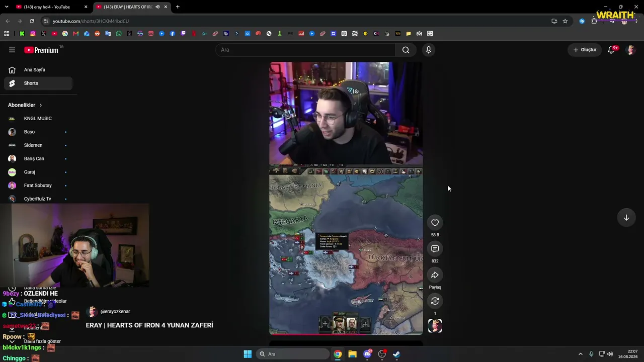Screen dimensions: 644x362
Task: Go to Ana Sayfa in sidebar
Action: point(38,70)
